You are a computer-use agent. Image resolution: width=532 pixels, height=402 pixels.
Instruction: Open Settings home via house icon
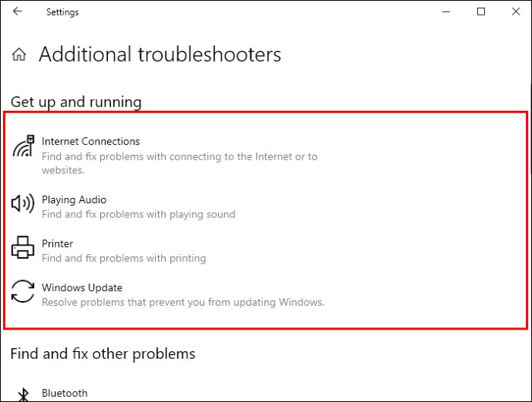19,54
